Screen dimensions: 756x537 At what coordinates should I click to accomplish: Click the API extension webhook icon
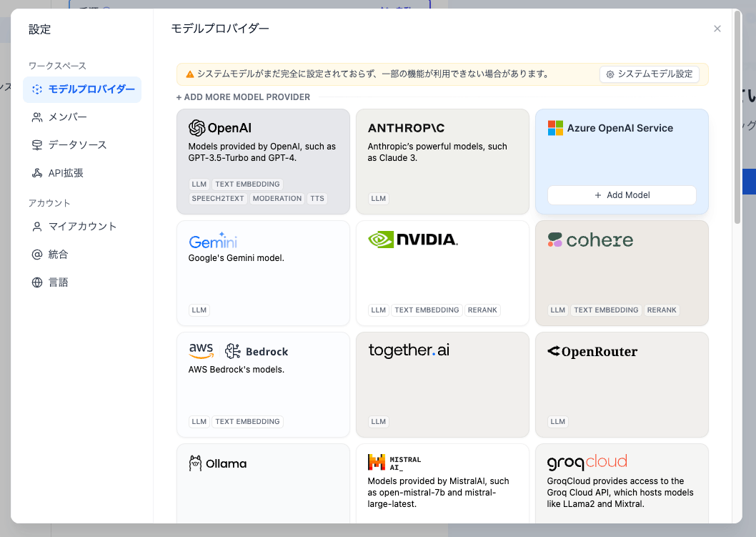[37, 173]
